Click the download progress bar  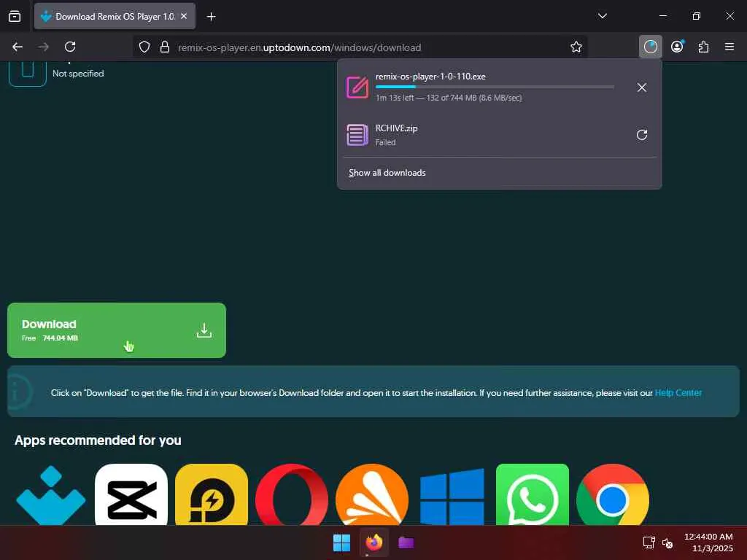point(495,87)
